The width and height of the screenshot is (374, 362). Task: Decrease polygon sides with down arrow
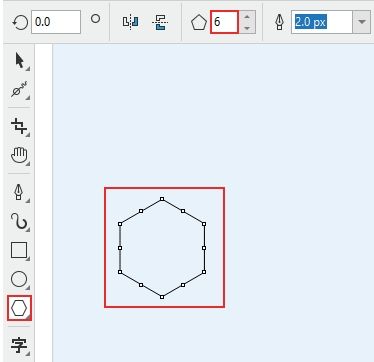coord(247,28)
